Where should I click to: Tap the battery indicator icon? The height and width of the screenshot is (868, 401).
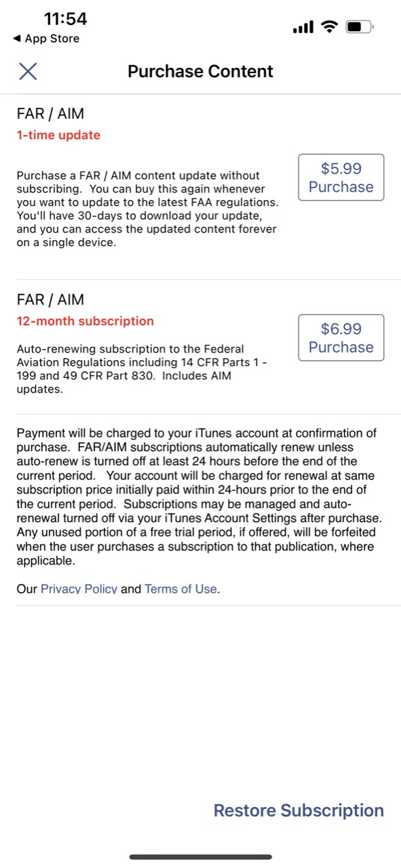[x=359, y=27]
